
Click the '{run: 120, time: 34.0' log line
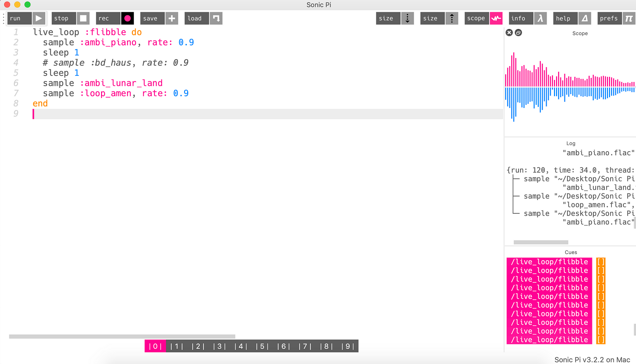(x=552, y=170)
